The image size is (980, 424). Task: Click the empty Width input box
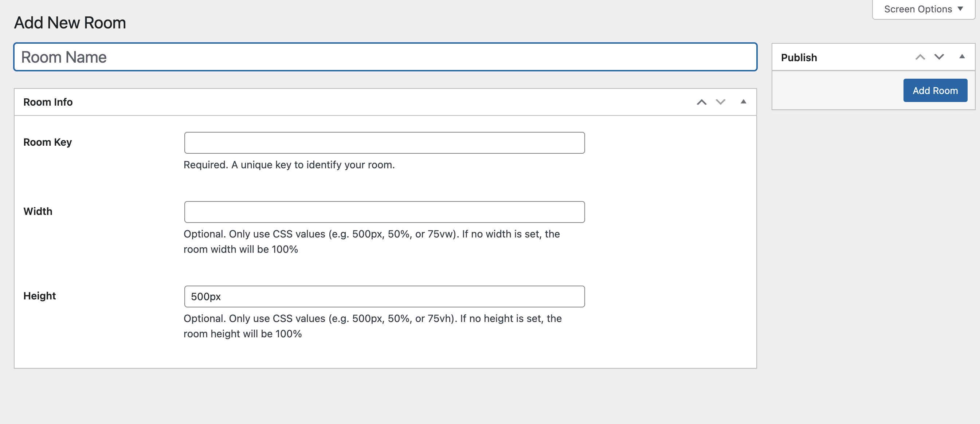click(384, 212)
